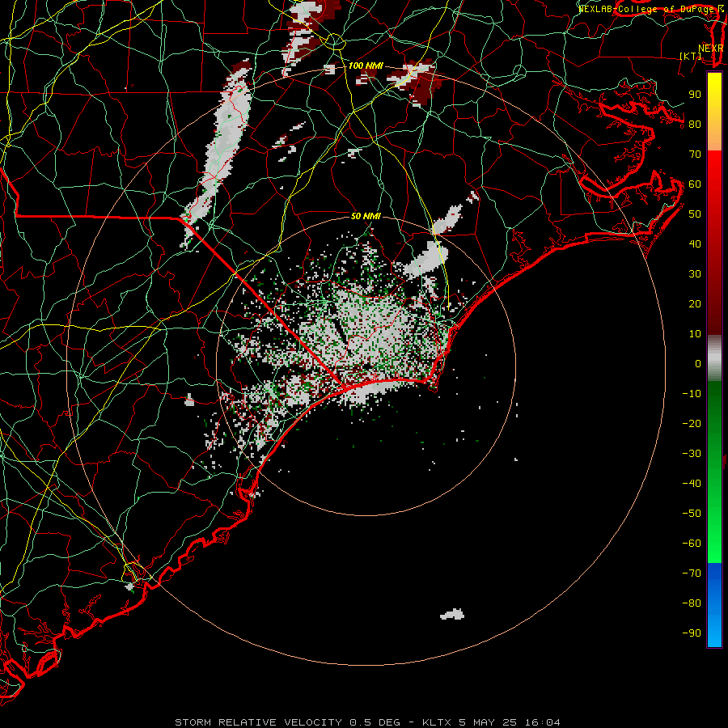Viewport: 728px width, 728px height.
Task: Click the 16:04 timestamp in the caption
Action: pos(542,722)
